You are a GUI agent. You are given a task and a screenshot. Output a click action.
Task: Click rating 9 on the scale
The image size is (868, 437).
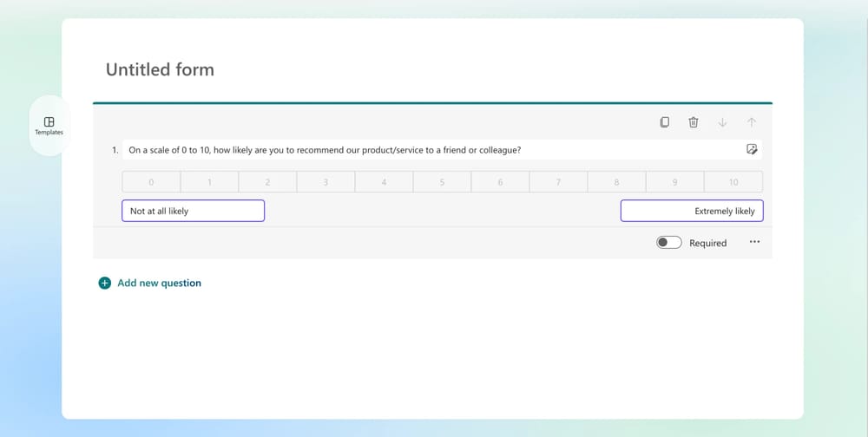coord(674,182)
